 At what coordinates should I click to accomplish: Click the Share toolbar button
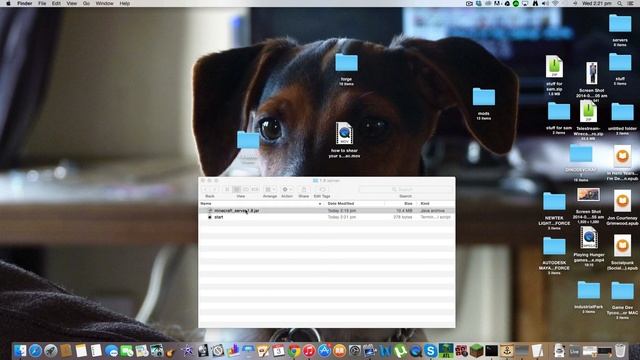304,189
